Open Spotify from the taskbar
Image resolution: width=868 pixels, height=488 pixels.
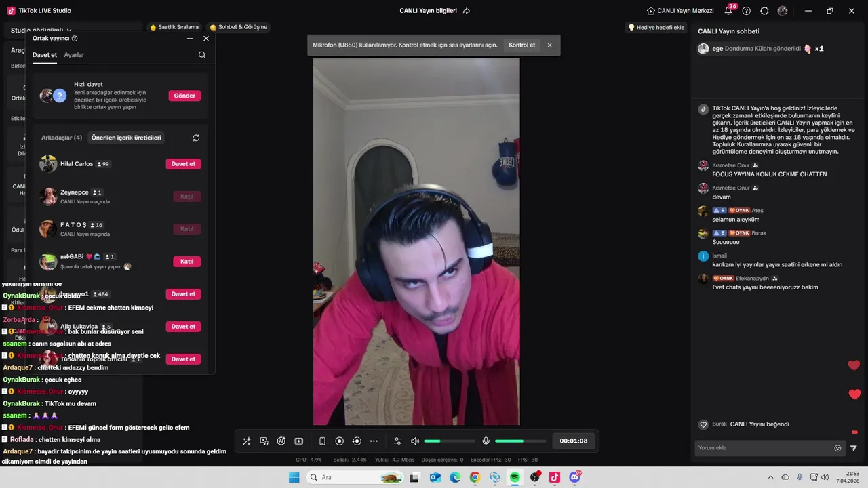515,477
